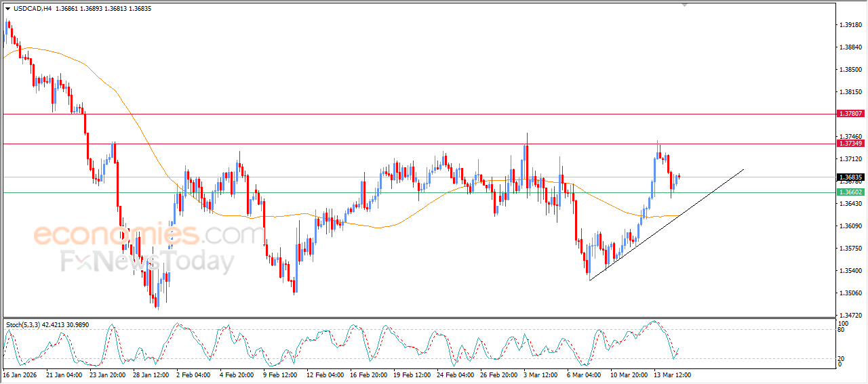Click the 3 Mar 12:00 date label
Screen dimensions: 868x384
[x=540, y=375]
